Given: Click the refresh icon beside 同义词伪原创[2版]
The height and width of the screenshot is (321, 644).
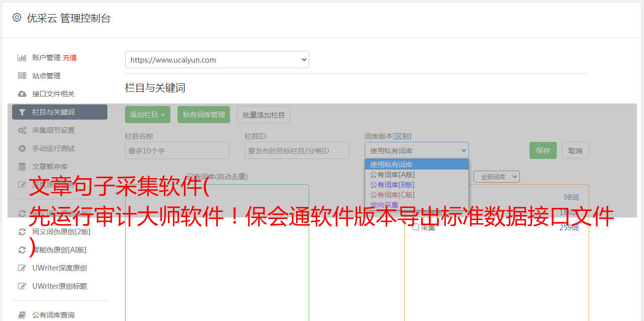Looking at the screenshot, I should click(22, 232).
